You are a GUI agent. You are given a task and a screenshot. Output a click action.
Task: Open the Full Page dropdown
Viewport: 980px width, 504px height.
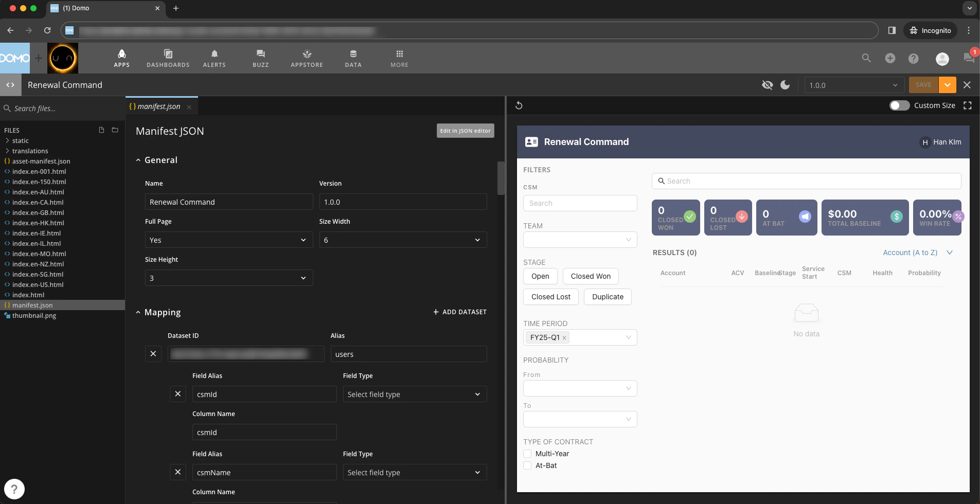pos(229,240)
